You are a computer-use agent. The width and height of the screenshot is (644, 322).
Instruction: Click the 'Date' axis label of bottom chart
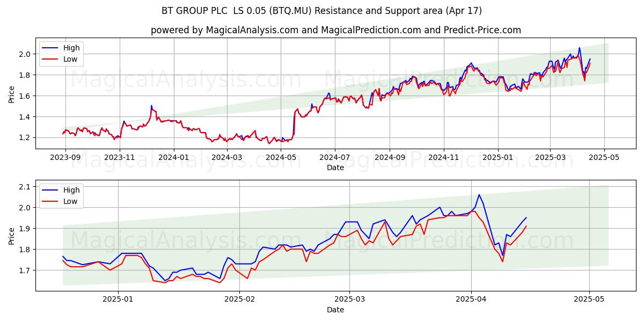(x=335, y=310)
